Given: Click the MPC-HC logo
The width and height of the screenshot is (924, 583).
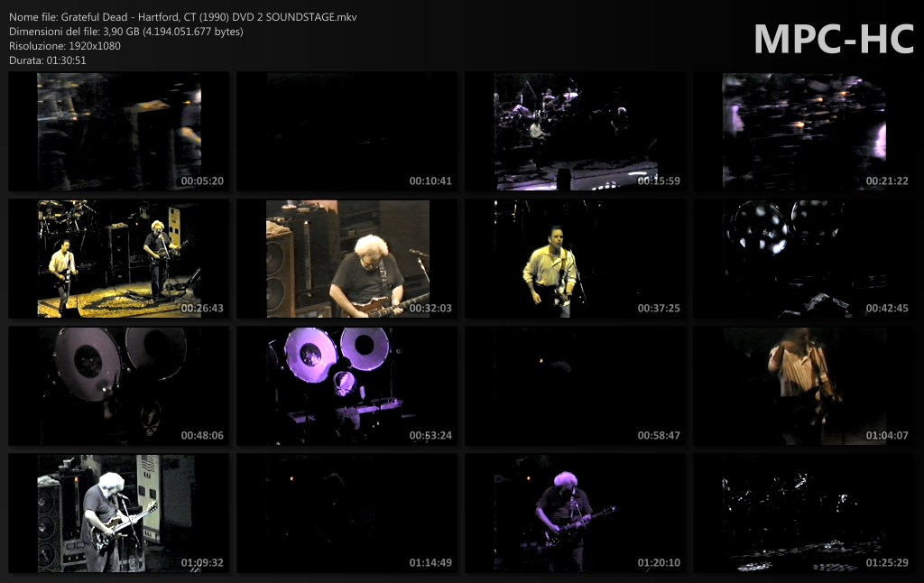Looking at the screenshot, I should tap(833, 39).
